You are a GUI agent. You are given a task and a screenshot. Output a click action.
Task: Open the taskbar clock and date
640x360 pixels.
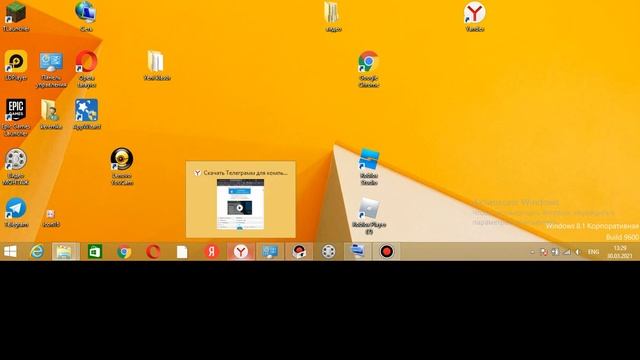pyautogui.click(x=620, y=252)
